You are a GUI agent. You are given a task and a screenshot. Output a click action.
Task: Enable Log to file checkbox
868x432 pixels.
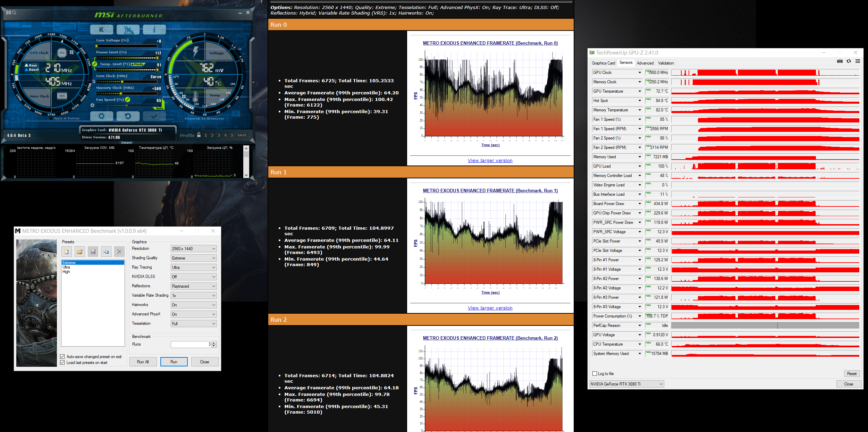pyautogui.click(x=595, y=374)
